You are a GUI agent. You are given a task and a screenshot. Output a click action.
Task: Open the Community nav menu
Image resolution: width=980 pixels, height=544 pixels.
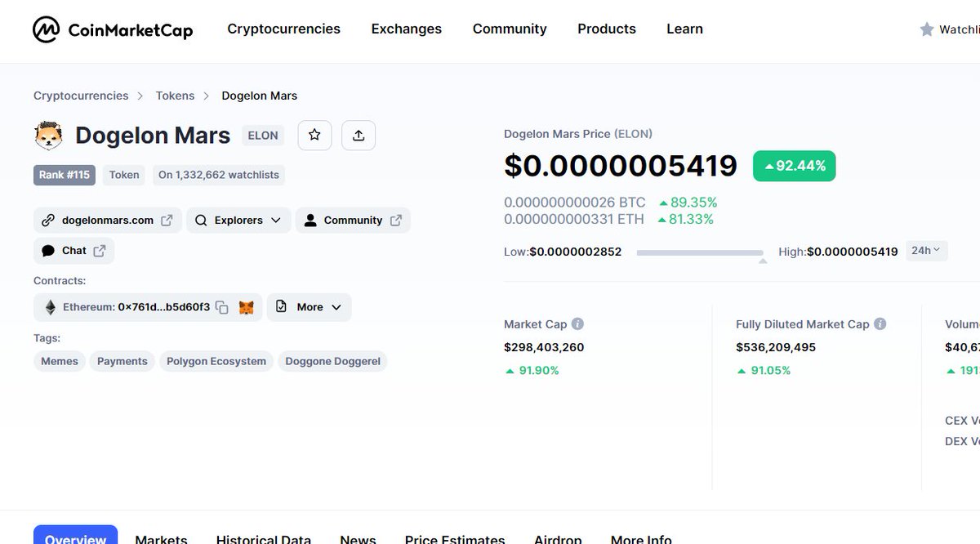[x=510, y=29]
